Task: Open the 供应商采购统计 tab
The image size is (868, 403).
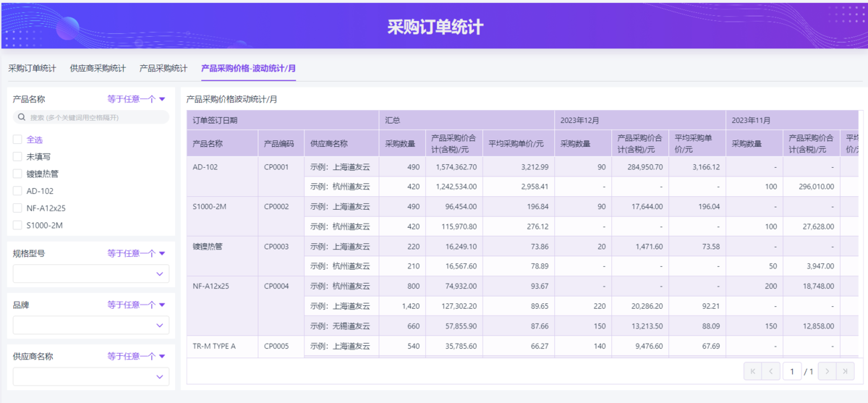Action: pos(98,68)
